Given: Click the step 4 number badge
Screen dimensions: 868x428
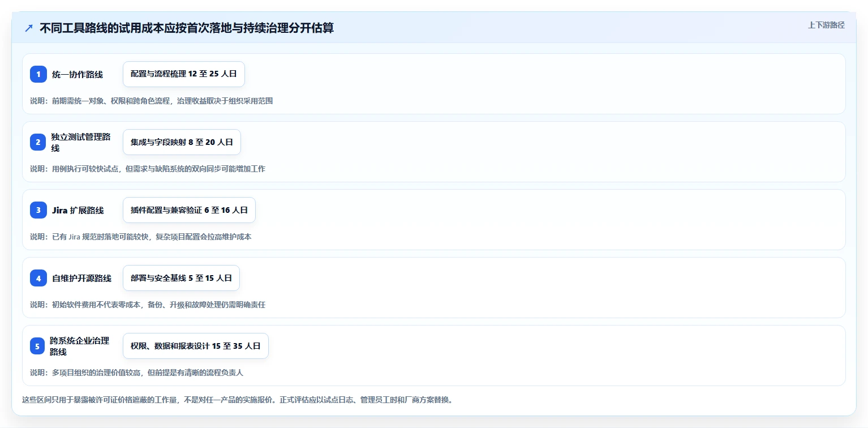Looking at the screenshot, I should point(38,278).
